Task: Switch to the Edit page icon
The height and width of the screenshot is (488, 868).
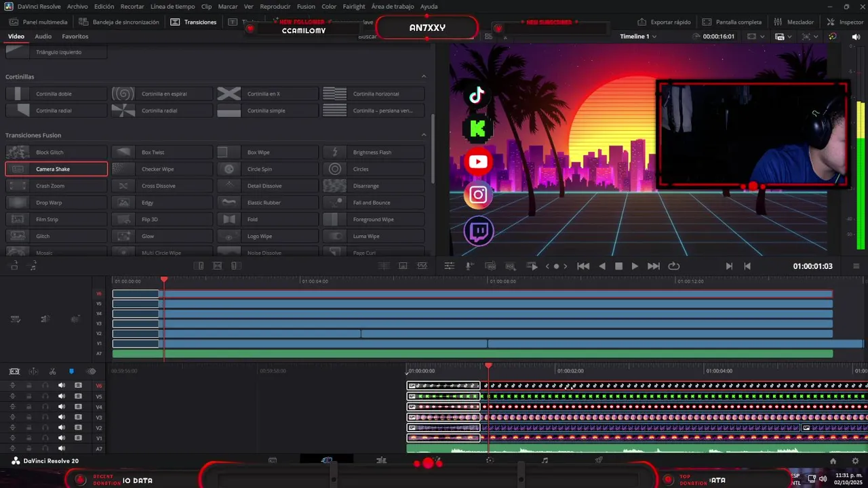Action: click(381, 460)
